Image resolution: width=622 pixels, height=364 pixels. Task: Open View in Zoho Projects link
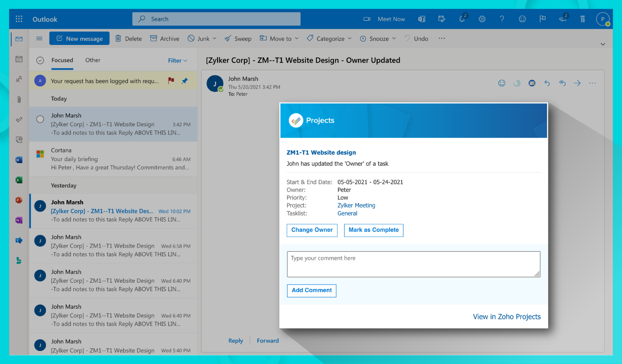coord(507,317)
